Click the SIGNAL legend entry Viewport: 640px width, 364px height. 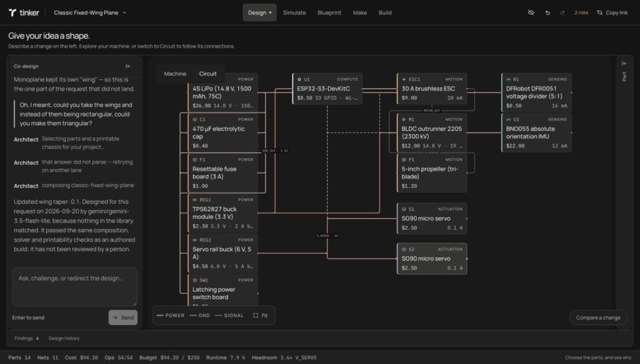tap(229, 316)
